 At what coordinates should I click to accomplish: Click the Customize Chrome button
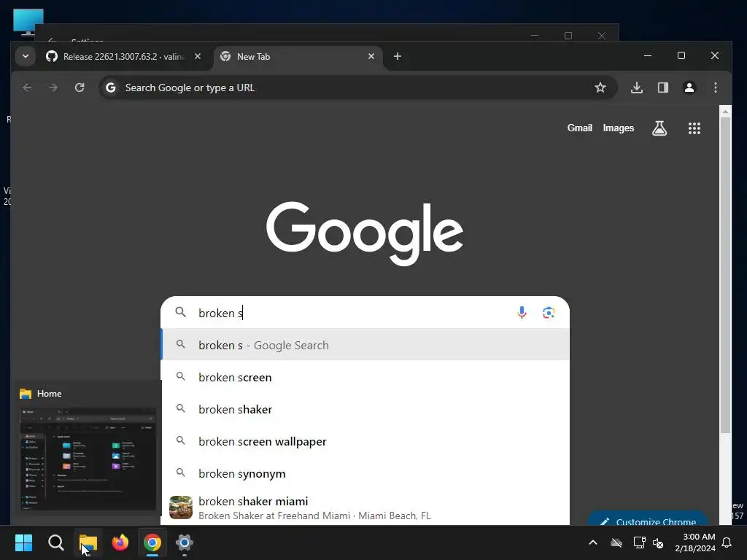[x=648, y=519]
